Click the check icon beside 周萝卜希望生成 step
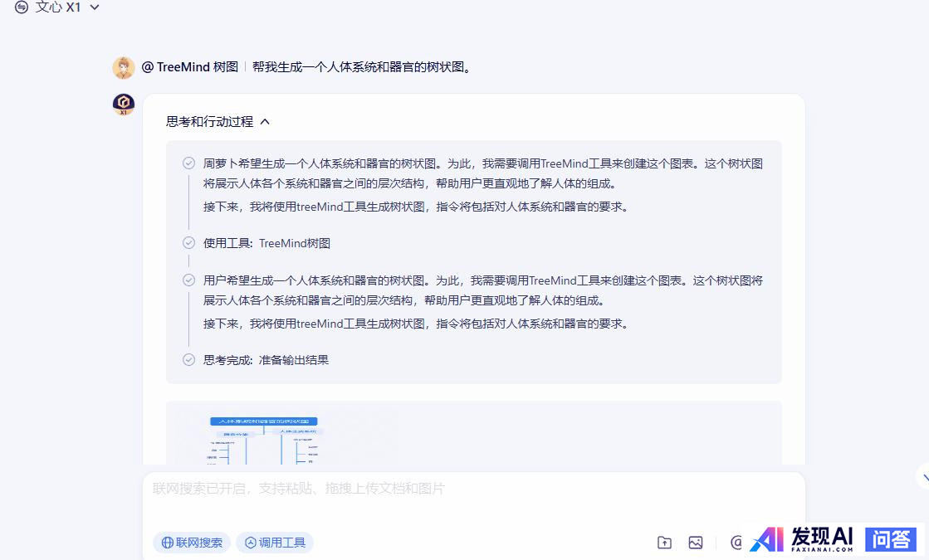The height and width of the screenshot is (560, 929). [x=188, y=163]
